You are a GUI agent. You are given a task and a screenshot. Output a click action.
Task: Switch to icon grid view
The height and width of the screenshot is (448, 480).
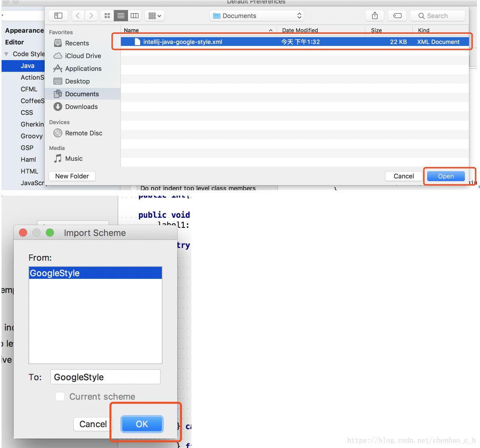pos(107,16)
